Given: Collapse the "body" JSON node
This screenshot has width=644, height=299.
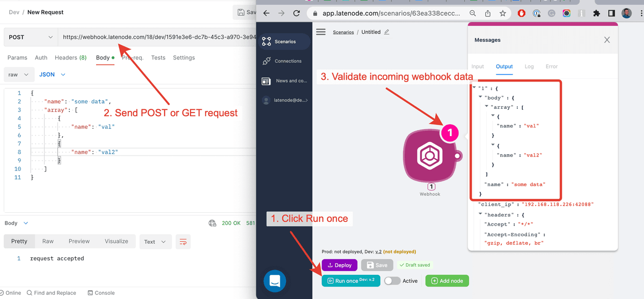Looking at the screenshot, I should click(480, 98).
